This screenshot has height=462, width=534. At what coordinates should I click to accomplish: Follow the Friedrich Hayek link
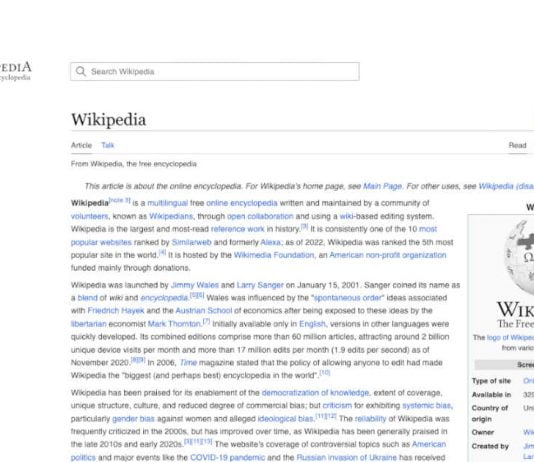[116, 311]
